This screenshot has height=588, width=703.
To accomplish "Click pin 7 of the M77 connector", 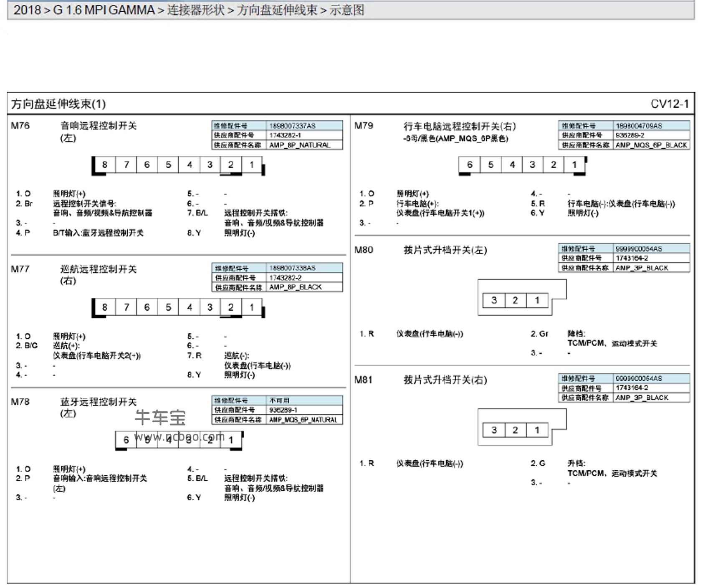I will click(x=126, y=307).
